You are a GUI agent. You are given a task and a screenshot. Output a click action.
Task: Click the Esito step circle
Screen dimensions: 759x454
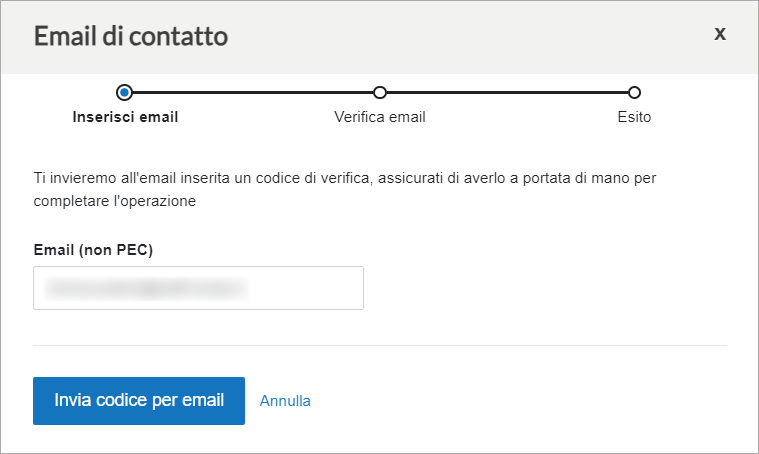coord(635,92)
